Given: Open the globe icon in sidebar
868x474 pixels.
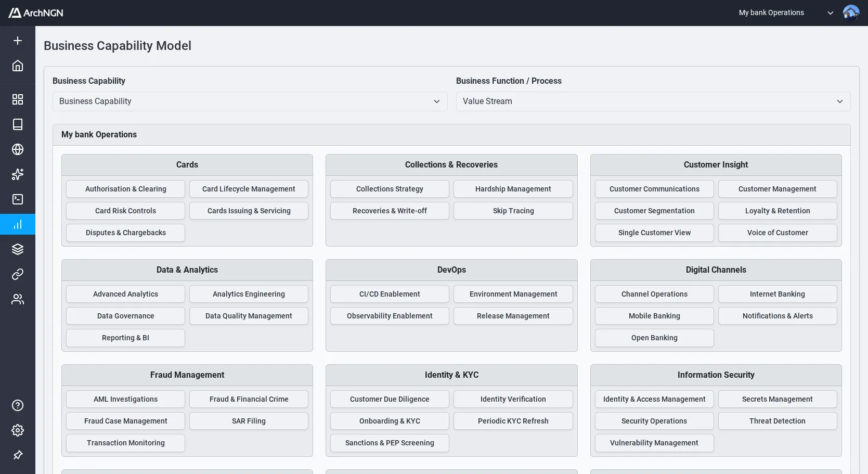Looking at the screenshot, I should tap(18, 149).
